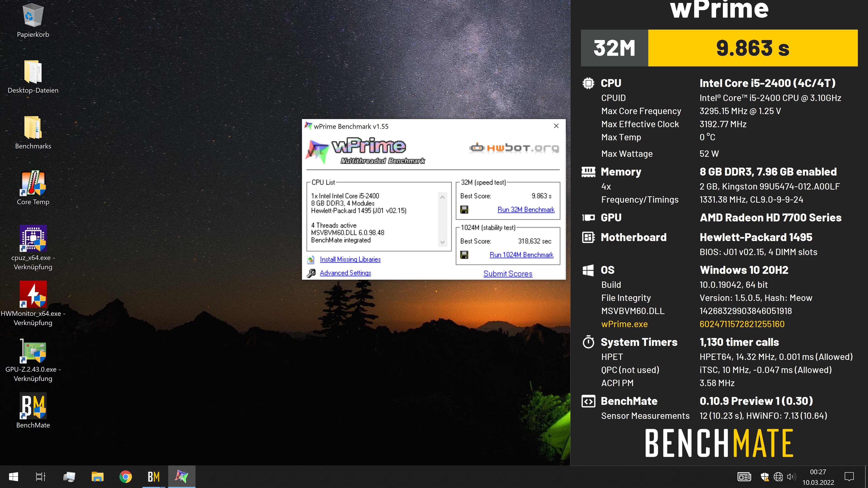The width and height of the screenshot is (868, 488).
Task: Click the CPU List scroll down arrow
Action: point(442,242)
